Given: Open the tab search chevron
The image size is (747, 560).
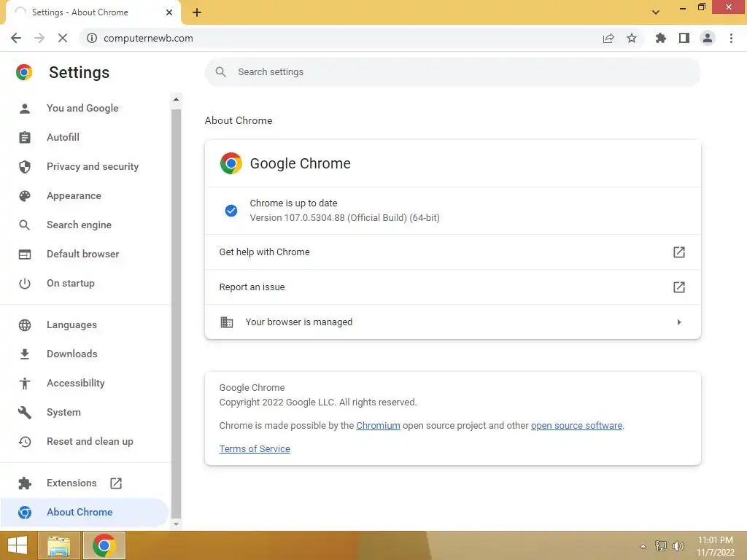Looking at the screenshot, I should click(656, 12).
